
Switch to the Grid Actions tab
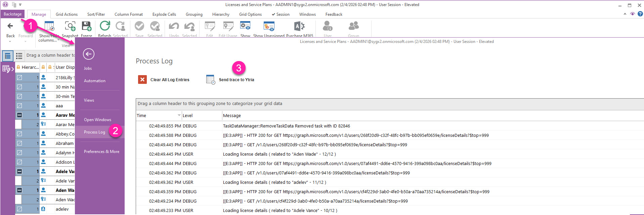pos(67,14)
